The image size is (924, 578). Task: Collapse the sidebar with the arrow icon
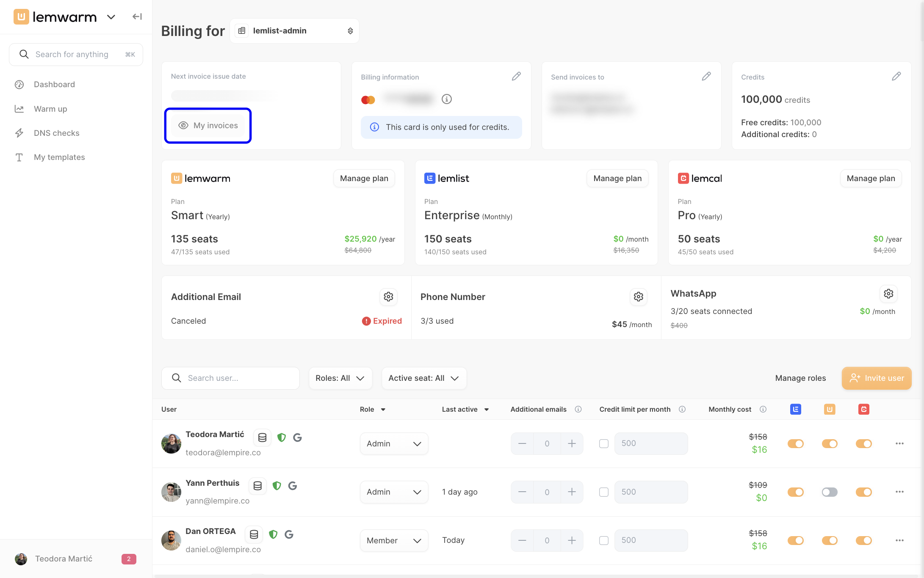click(x=137, y=17)
